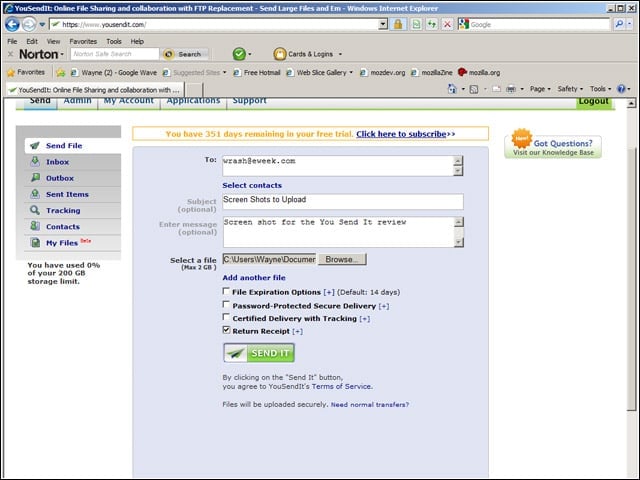The image size is (640, 480).
Task: Click the padlock security icon in address bar
Action: [x=398, y=24]
